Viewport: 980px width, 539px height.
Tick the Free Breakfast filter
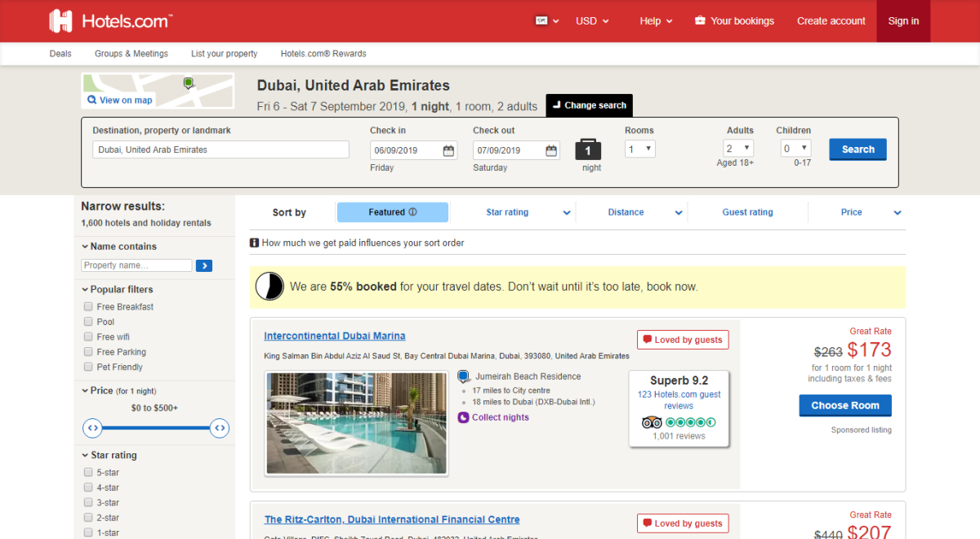88,307
